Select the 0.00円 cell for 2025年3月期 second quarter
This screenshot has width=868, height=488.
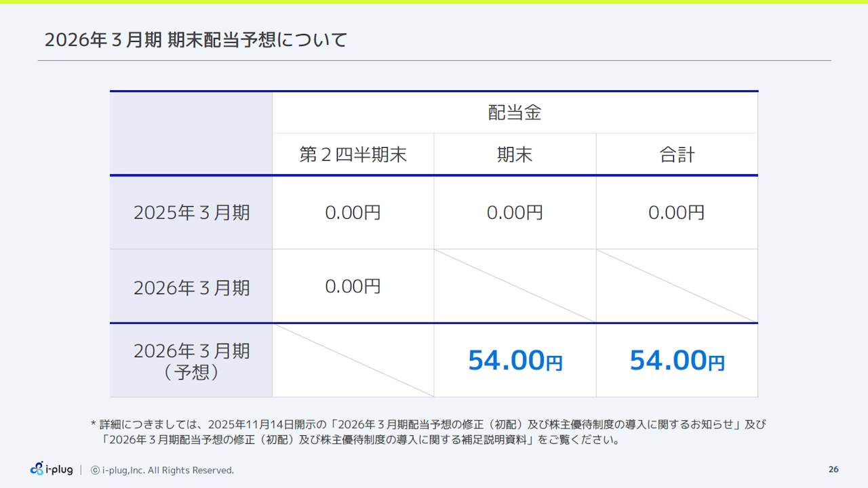point(353,211)
